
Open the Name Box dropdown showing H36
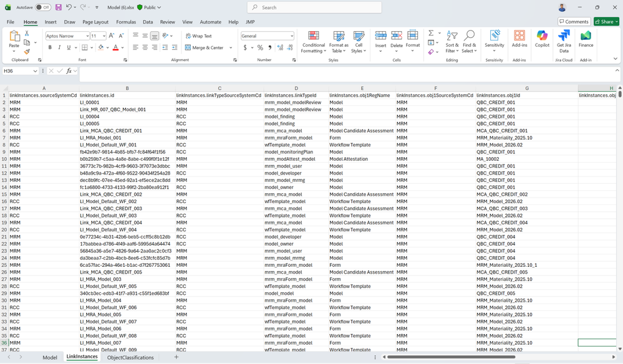point(35,71)
